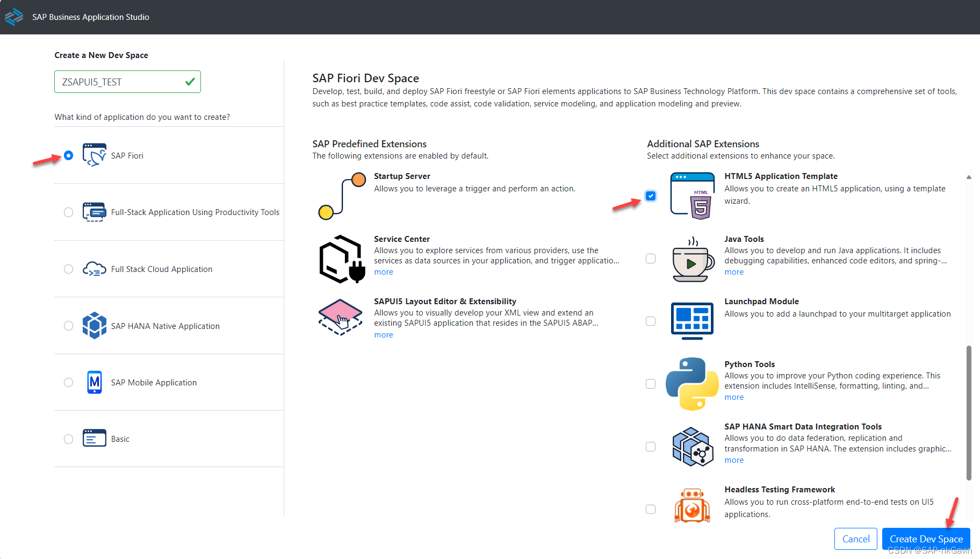Click the SAPUI5 Layout Editor pink icon
The height and width of the screenshot is (559, 980).
[x=341, y=317]
